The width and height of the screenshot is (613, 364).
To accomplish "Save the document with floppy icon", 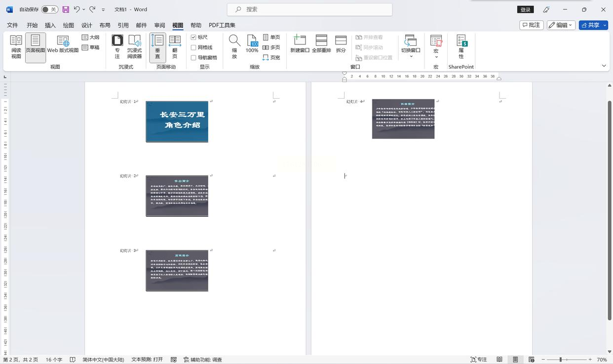I will (66, 9).
